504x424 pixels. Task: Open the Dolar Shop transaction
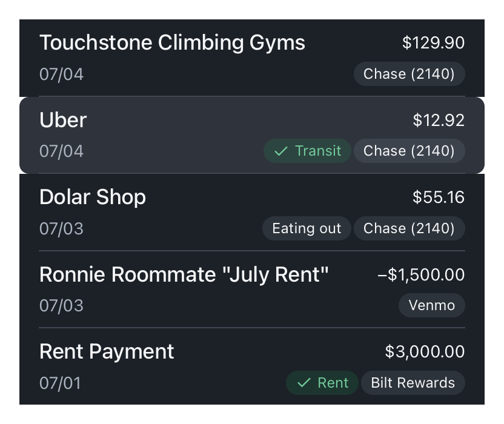93,197
